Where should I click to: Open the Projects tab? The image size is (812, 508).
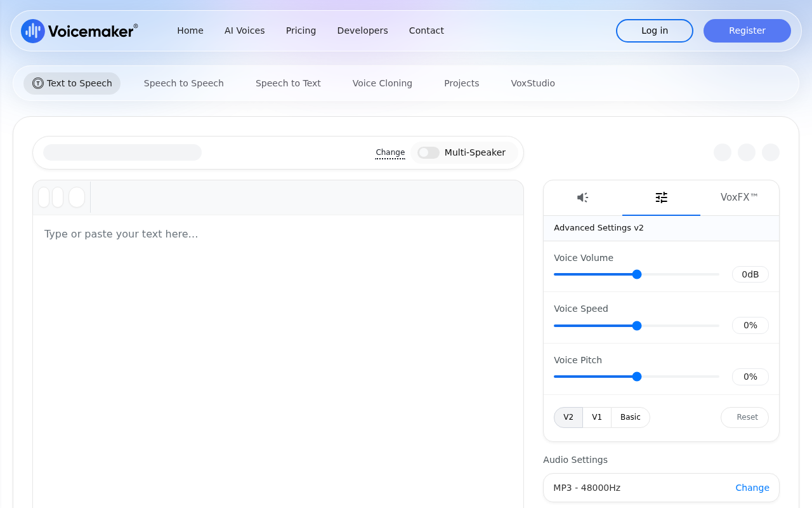[x=462, y=83]
